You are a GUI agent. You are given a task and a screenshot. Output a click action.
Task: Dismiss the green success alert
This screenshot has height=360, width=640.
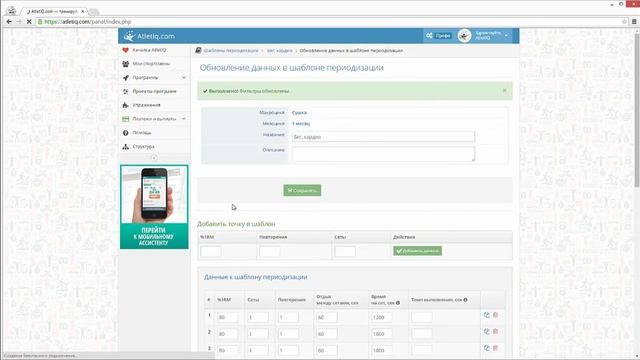[x=504, y=90]
